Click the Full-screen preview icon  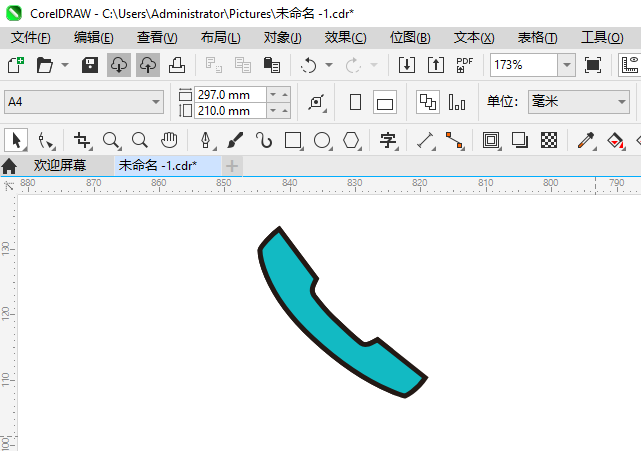click(593, 65)
